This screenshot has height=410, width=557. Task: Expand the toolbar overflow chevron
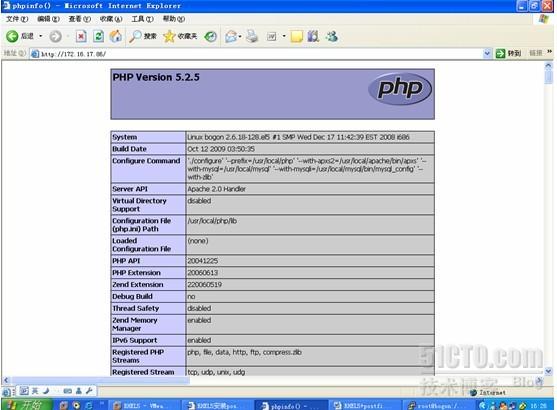pyautogui.click(x=550, y=52)
